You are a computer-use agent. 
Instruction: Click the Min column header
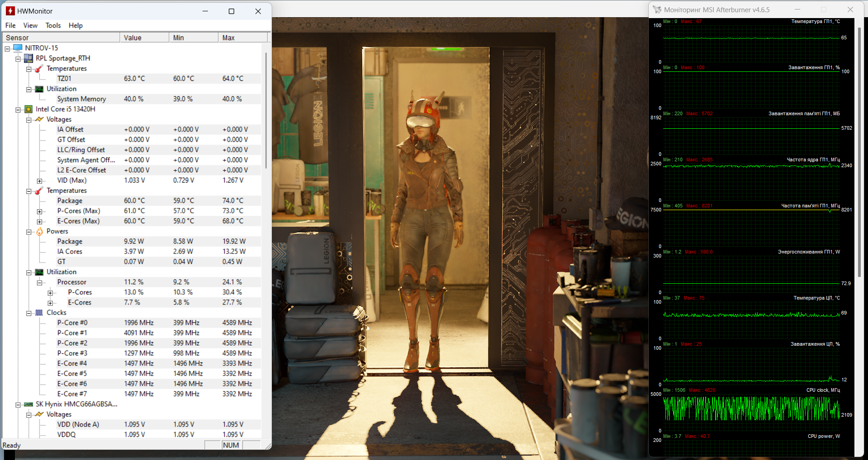click(x=194, y=38)
